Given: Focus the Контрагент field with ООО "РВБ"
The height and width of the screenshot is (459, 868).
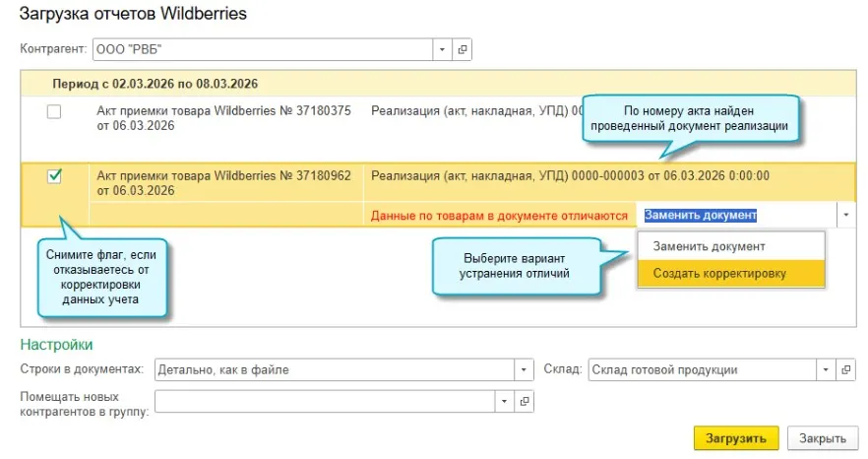Looking at the screenshot, I should [x=263, y=49].
